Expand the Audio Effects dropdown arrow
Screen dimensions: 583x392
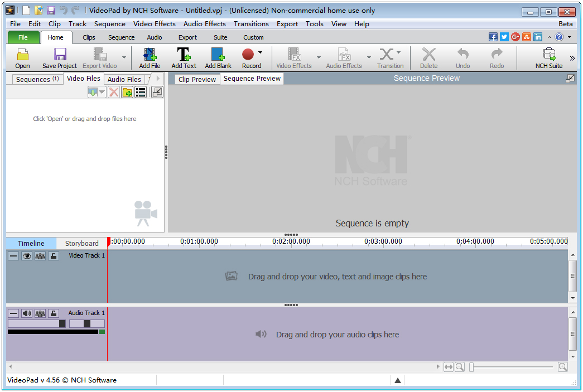(369, 57)
